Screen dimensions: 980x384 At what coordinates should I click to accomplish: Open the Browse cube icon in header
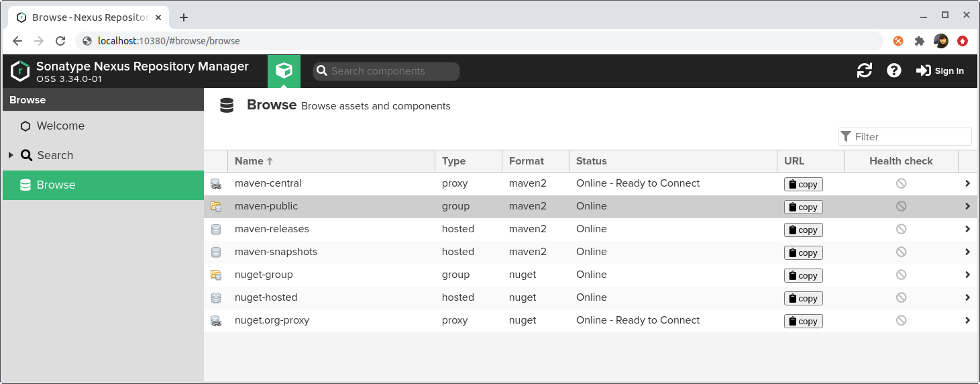coord(284,71)
